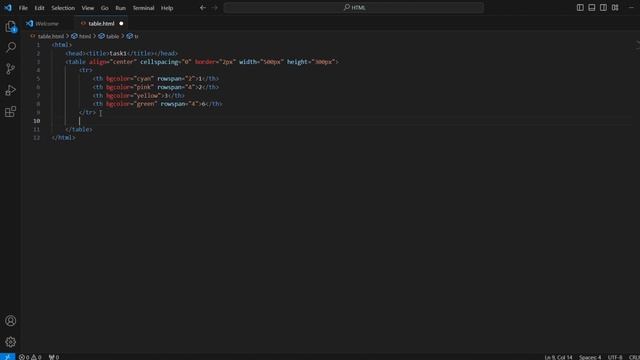The width and height of the screenshot is (640, 360).
Task: Click the opening html tag on line 1
Action: click(62, 45)
